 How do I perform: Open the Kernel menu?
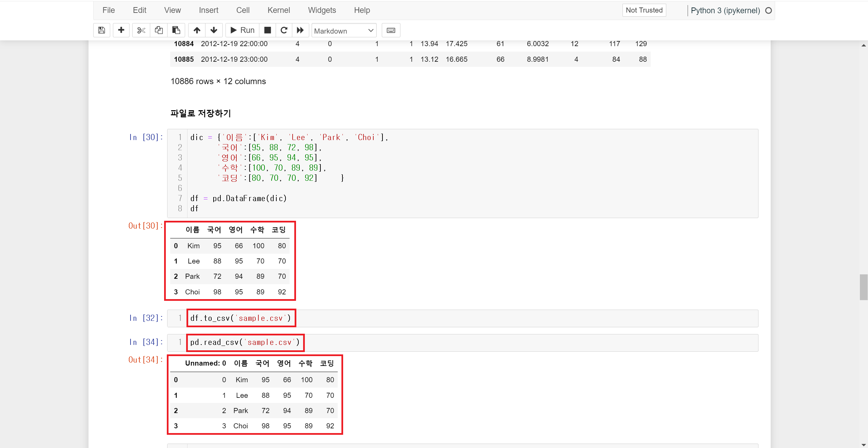278,10
